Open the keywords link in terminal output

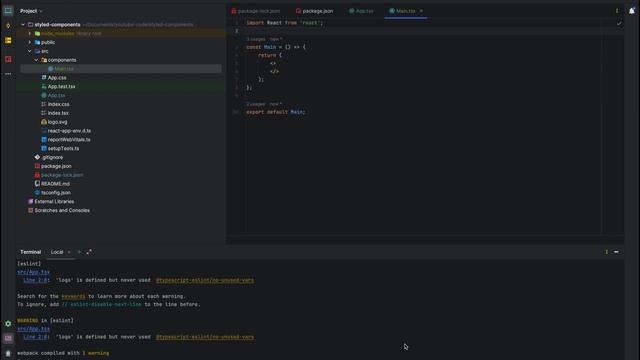73,296
